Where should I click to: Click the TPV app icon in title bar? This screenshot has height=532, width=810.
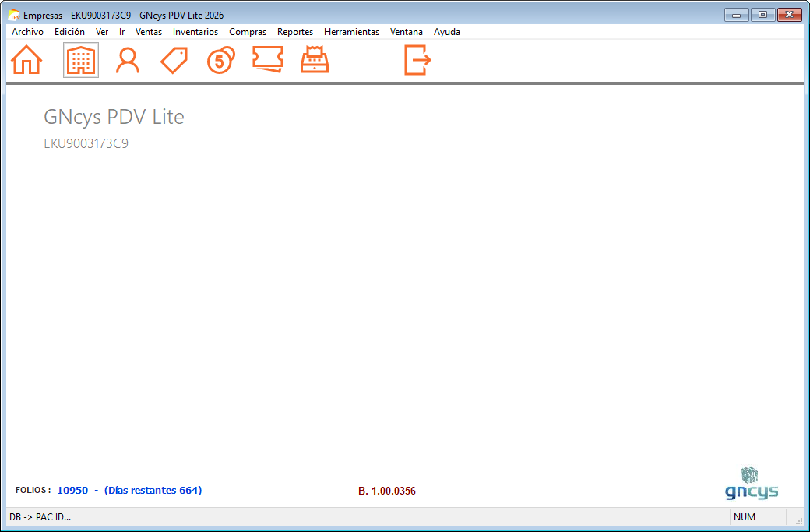click(15, 15)
